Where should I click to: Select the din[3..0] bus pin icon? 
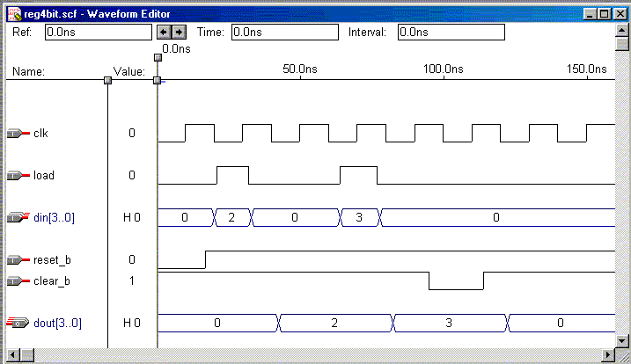(18, 217)
